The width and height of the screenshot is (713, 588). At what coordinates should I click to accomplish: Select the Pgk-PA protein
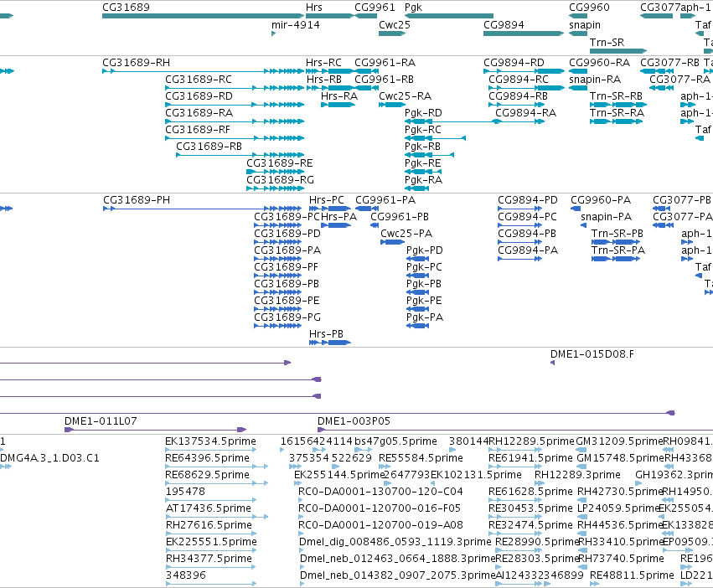click(417, 326)
